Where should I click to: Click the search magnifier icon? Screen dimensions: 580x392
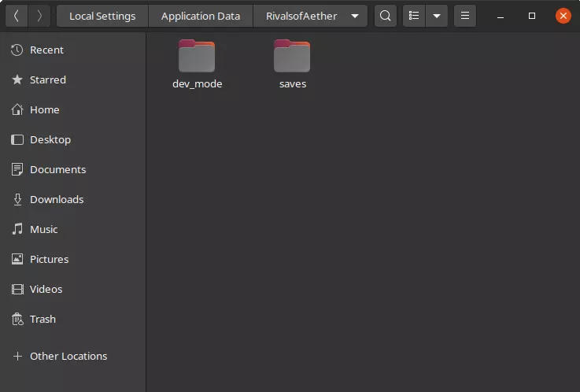click(x=385, y=16)
